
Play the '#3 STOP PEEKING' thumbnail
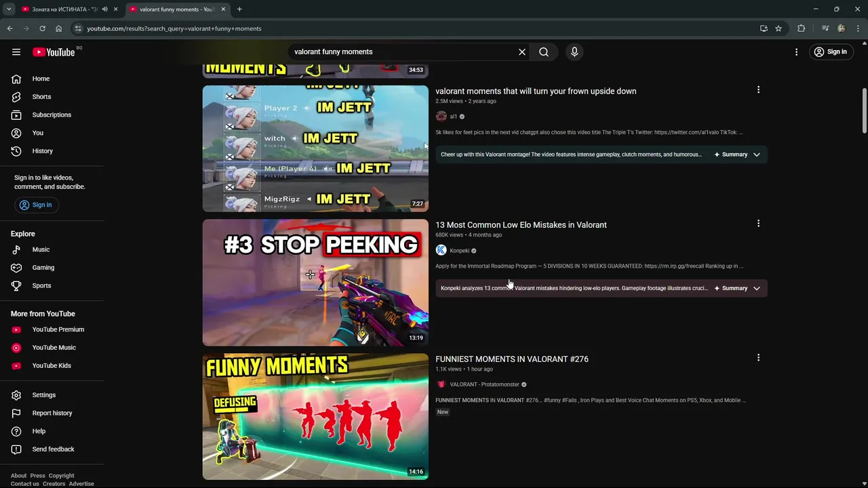click(x=315, y=283)
